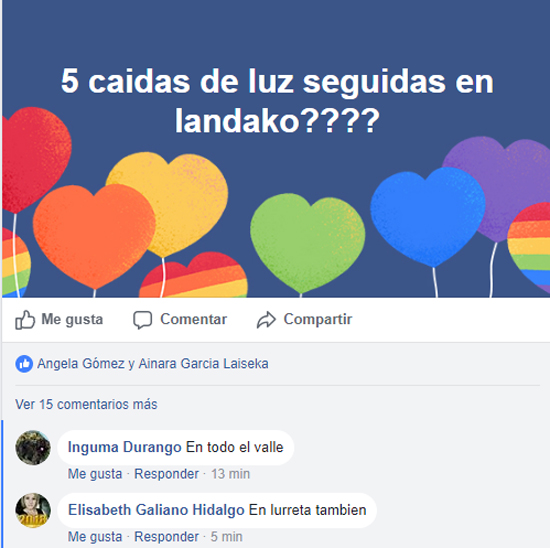Image resolution: width=550 pixels, height=548 pixels.
Task: Open Elisabeth Galiano Hidalgo name link
Action: [x=156, y=510]
